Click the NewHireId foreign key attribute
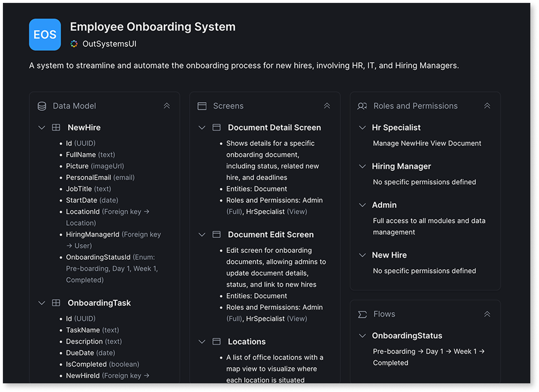The height and width of the screenshot is (392, 539). (108, 375)
